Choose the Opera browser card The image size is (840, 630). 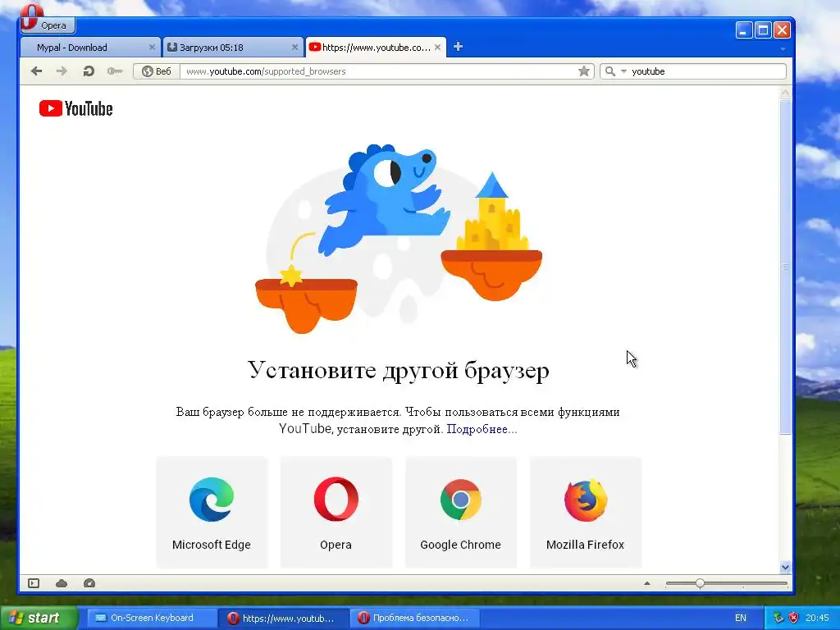point(336,512)
